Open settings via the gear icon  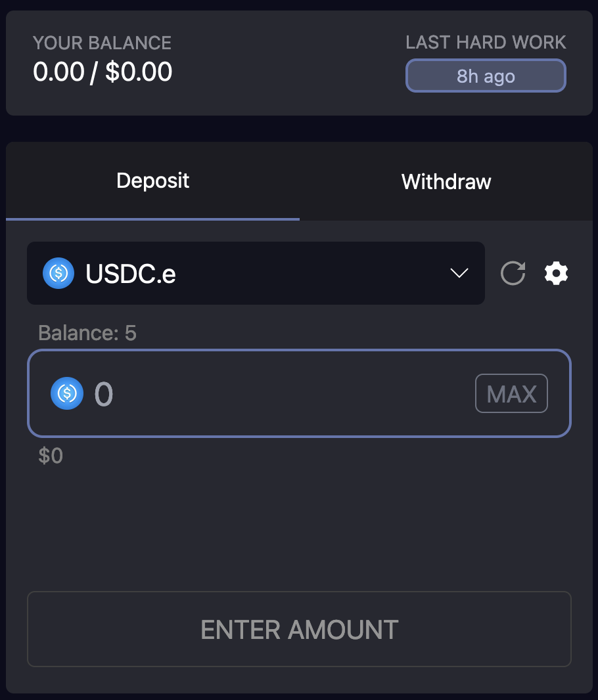coord(556,273)
